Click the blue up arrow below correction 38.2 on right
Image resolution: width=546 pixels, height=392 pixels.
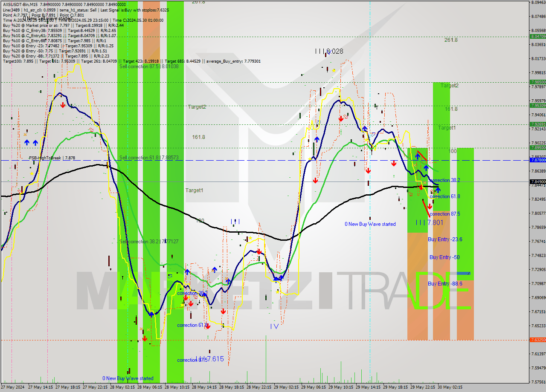437,190
